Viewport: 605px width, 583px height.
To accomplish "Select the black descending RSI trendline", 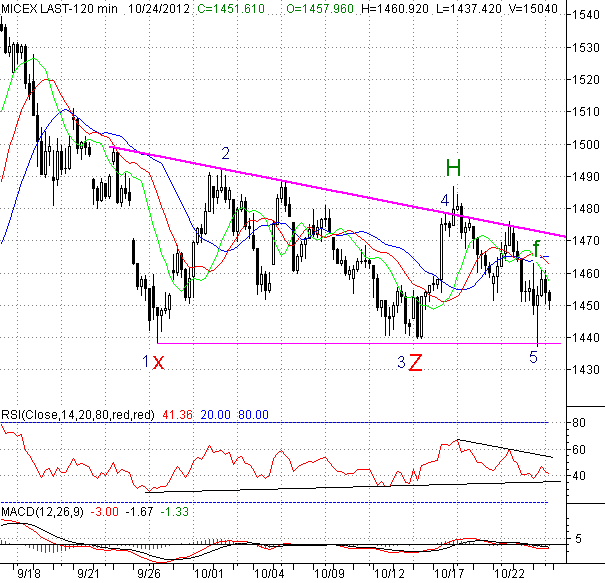I will (505, 448).
